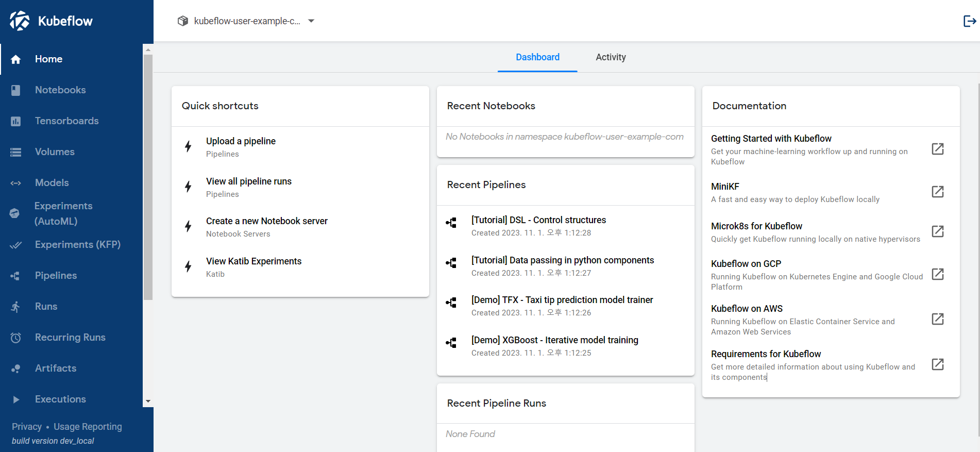Switch to the Dashboard tab

pyautogui.click(x=537, y=57)
